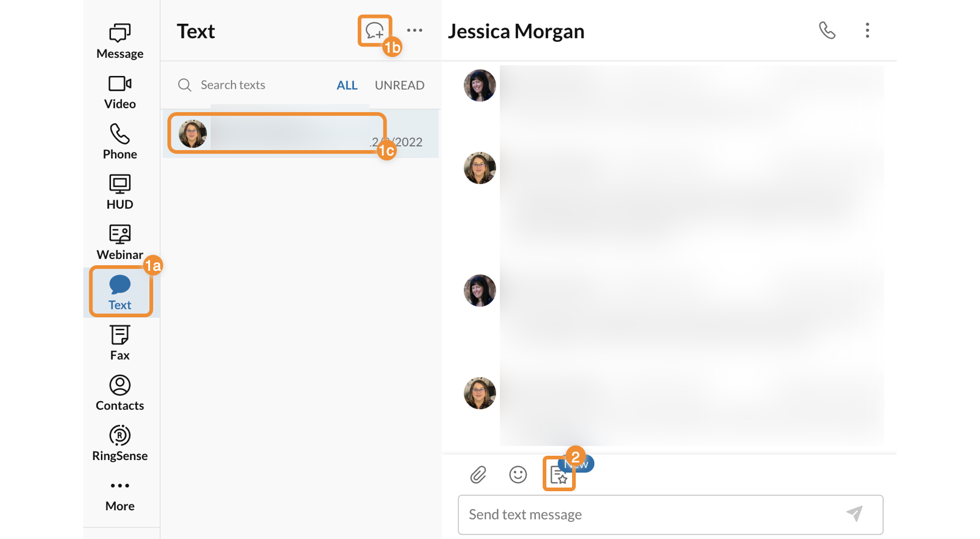
Task: Go to Contacts in the sidebar
Action: tap(120, 393)
